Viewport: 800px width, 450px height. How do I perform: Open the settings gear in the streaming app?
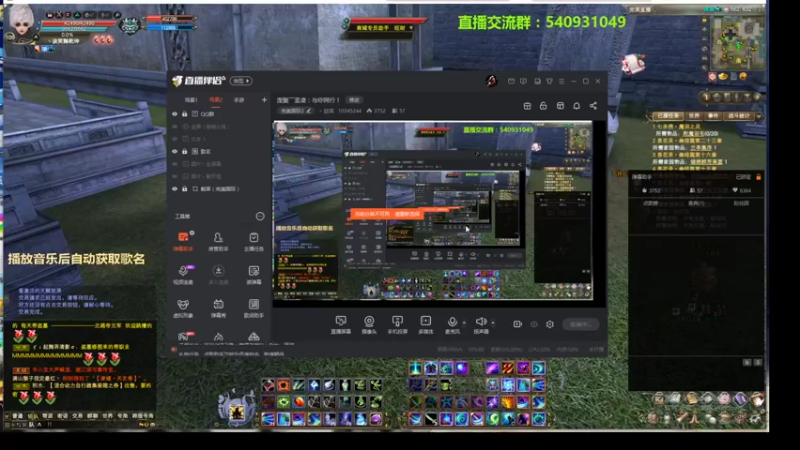click(x=549, y=324)
